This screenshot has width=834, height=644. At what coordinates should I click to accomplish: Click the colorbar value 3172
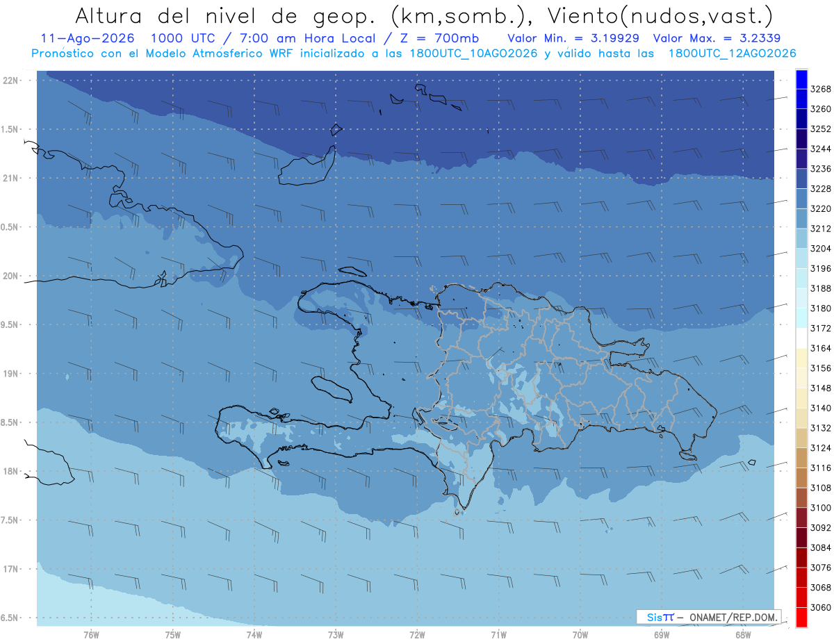[x=821, y=329]
